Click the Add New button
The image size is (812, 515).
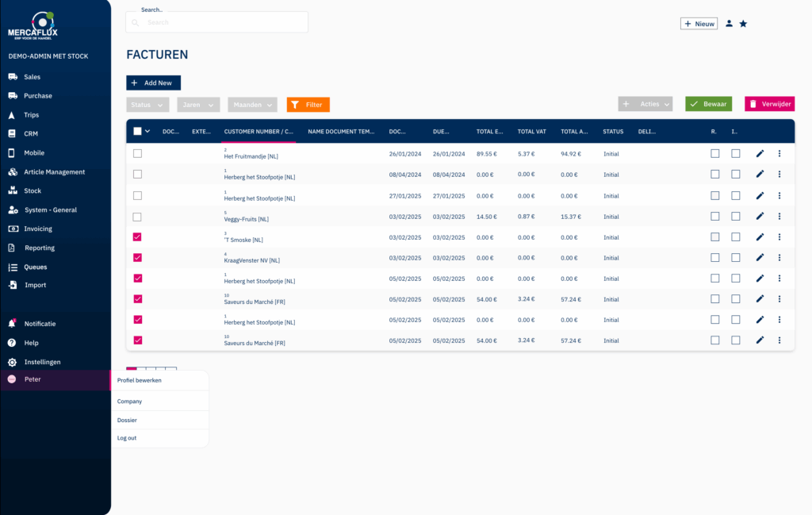click(153, 83)
